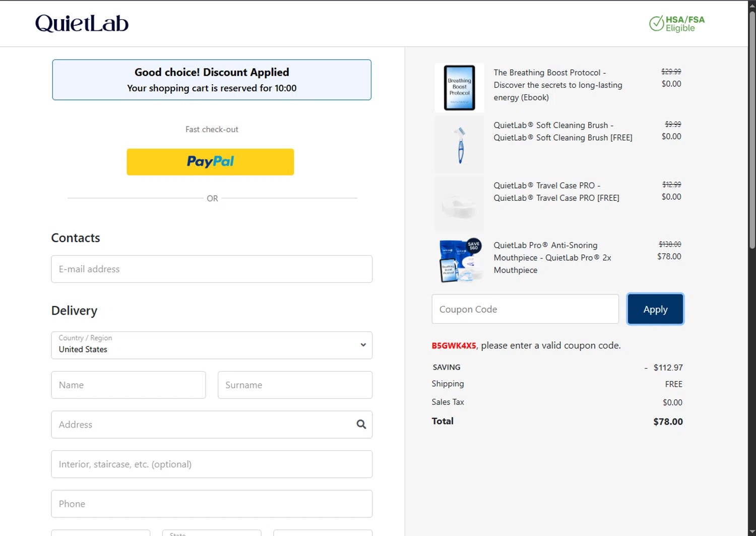This screenshot has width=756, height=536.
Task: Click the Shipping FREE value
Action: pos(673,384)
